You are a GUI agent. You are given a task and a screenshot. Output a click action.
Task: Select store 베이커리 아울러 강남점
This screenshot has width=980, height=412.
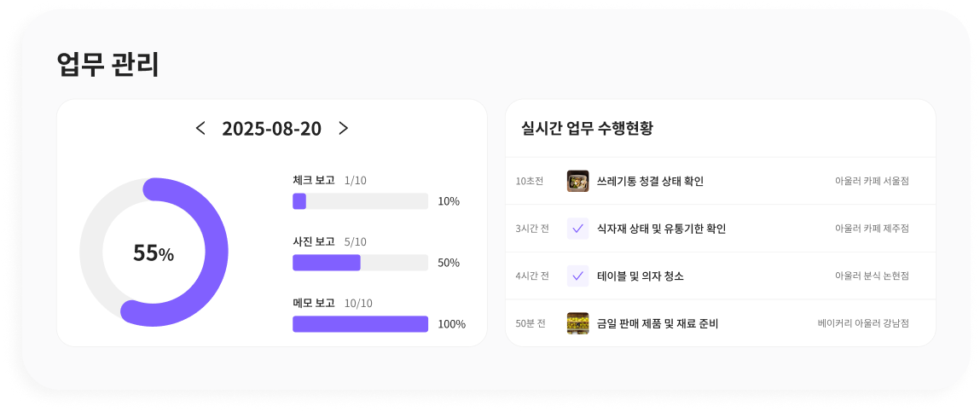coord(863,324)
